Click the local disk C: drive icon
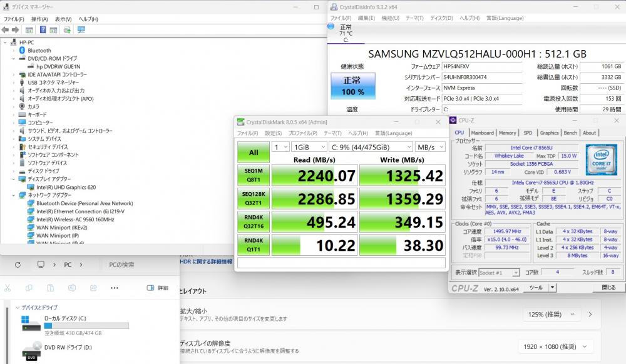Image resolution: width=626 pixels, height=364 pixels. click(31, 323)
